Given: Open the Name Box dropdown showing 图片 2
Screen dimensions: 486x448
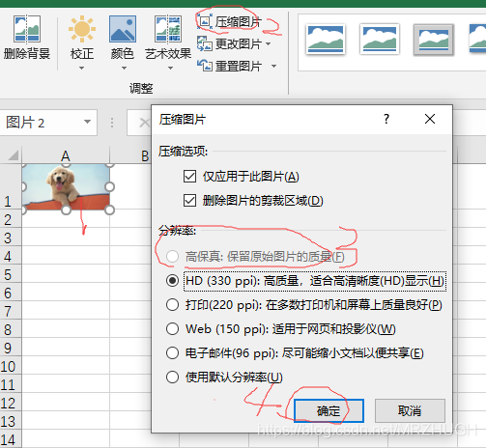Looking at the screenshot, I should 87,122.
